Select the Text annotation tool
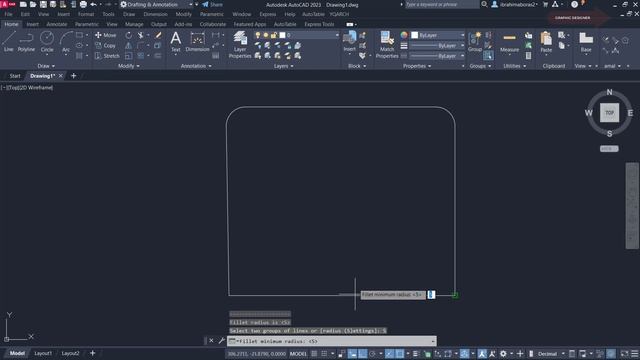The height and width of the screenshot is (360, 640). click(x=176, y=42)
